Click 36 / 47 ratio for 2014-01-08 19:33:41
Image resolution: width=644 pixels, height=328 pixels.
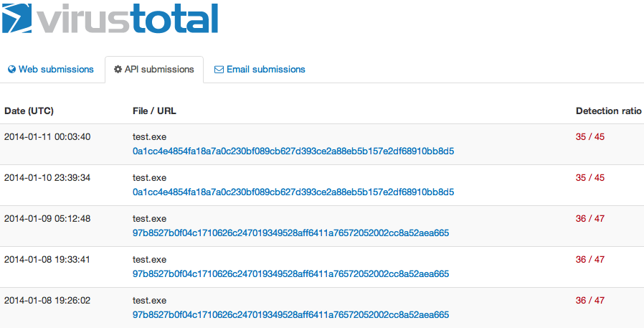pos(590,259)
